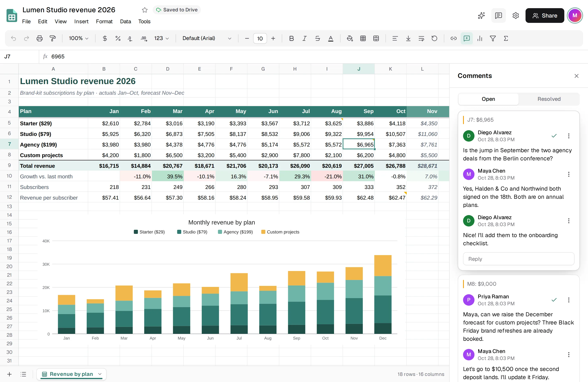Screen dimensions: 588x382
Task: Click the text wrapping icon
Action: (421, 38)
